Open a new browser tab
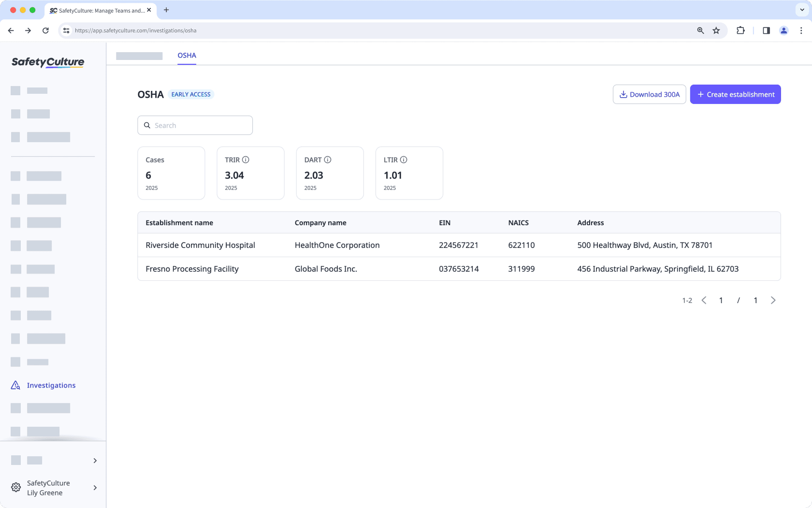 point(166,10)
